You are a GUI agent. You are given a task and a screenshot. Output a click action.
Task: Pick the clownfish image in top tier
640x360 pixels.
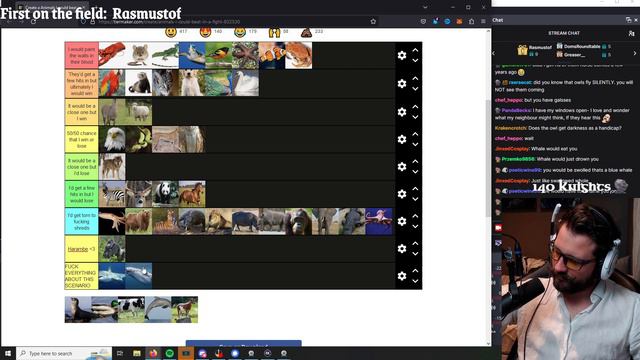pyautogui.click(x=272, y=55)
